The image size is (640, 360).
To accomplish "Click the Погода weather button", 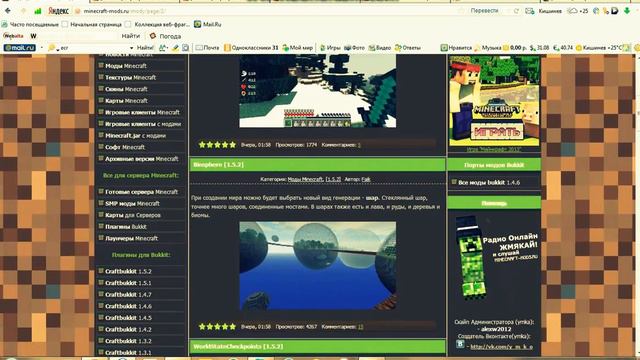I will click(165, 36).
